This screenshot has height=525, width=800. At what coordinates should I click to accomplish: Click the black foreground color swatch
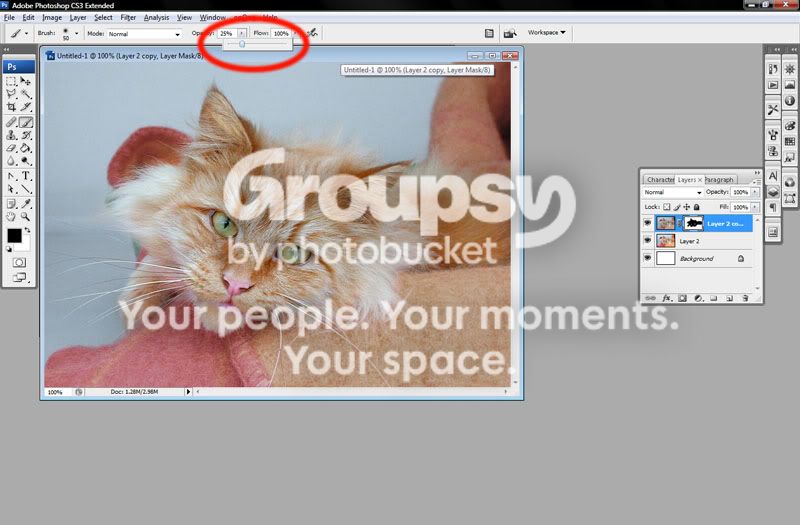pyautogui.click(x=14, y=235)
